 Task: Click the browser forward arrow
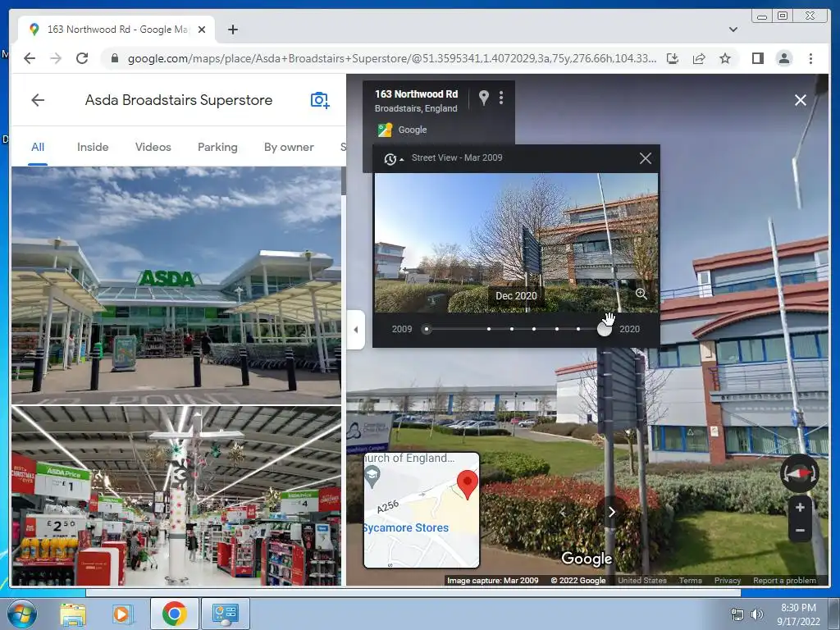click(x=56, y=58)
